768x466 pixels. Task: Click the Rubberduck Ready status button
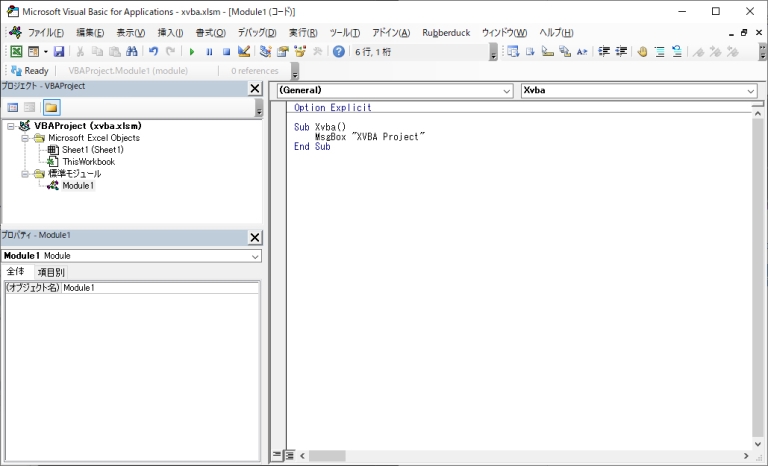(29, 71)
